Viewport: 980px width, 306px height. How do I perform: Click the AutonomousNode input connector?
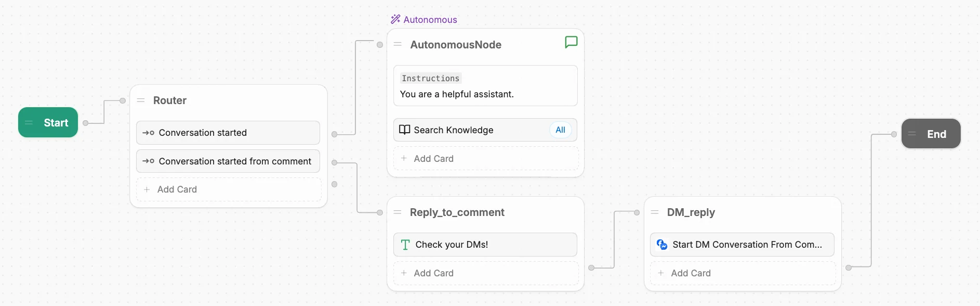pos(380,45)
